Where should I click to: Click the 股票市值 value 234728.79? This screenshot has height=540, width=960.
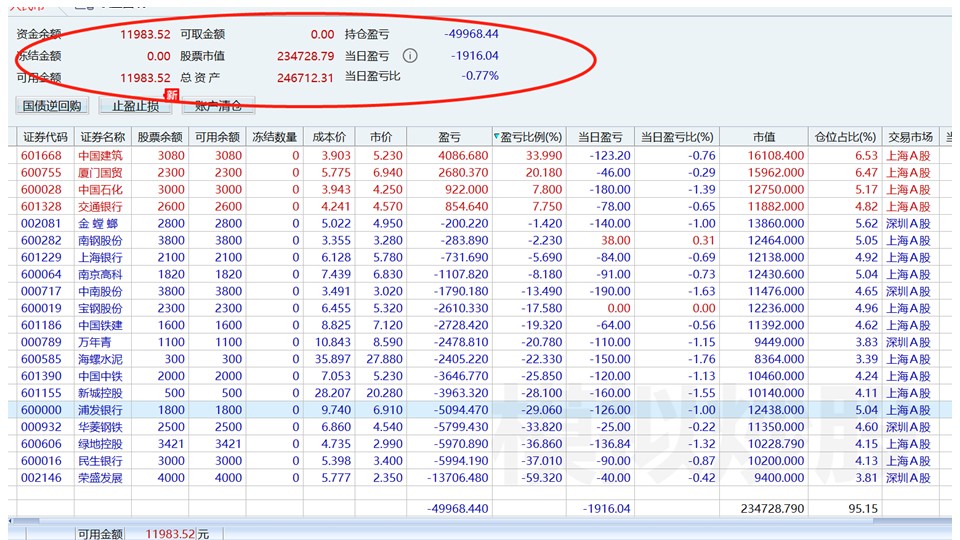[x=305, y=56]
